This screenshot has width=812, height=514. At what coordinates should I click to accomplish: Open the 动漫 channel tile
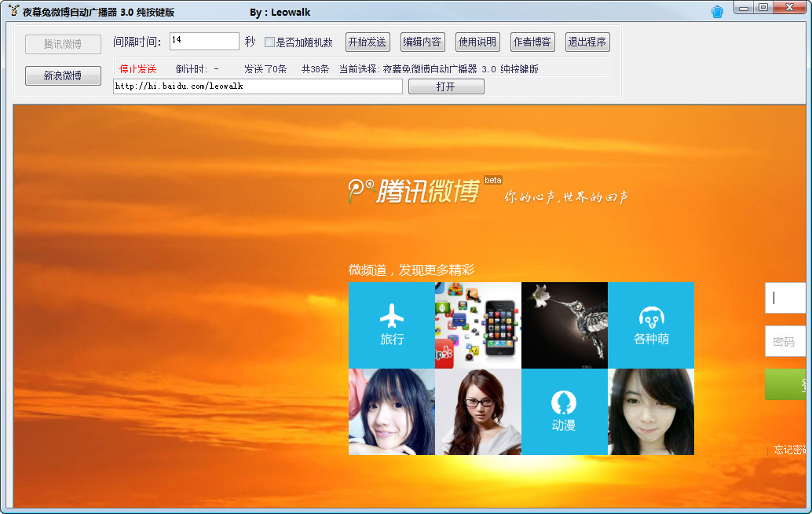[565, 411]
